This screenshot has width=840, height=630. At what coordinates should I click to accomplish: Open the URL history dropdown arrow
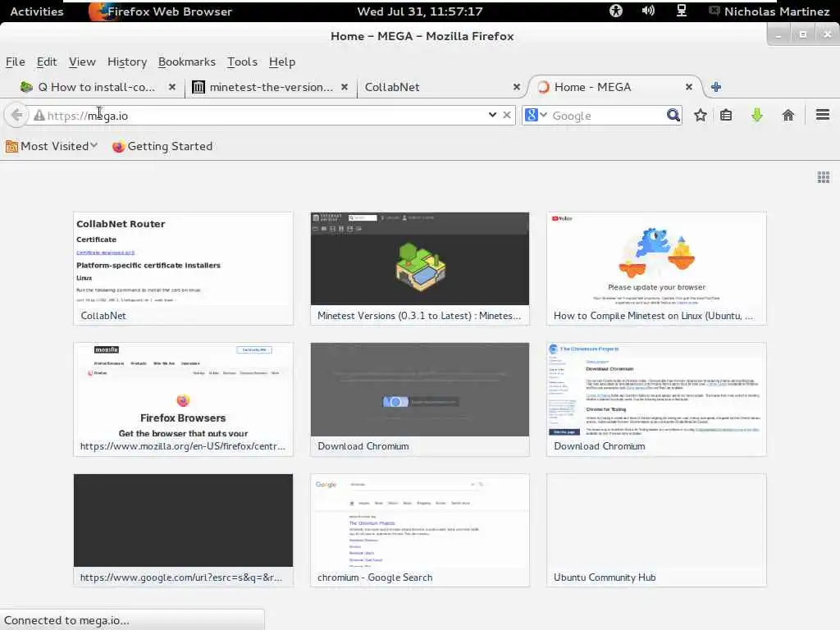[492, 115]
